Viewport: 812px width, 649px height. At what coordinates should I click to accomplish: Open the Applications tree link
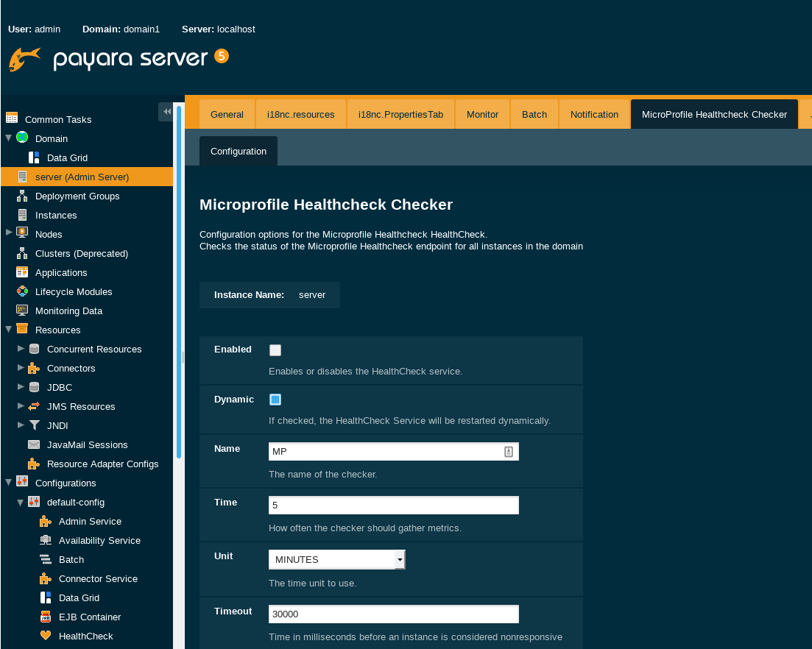[x=61, y=273]
